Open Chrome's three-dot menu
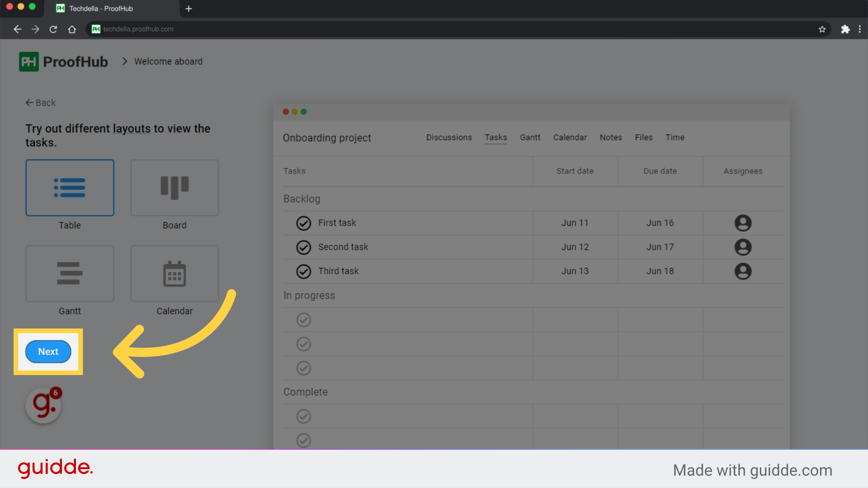868x488 pixels. pos(860,29)
